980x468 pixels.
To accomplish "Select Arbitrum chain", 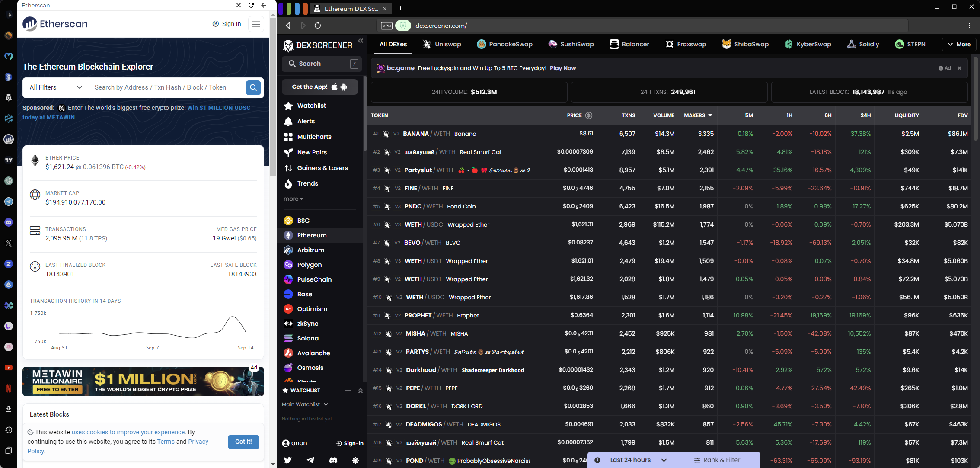I will pos(310,250).
